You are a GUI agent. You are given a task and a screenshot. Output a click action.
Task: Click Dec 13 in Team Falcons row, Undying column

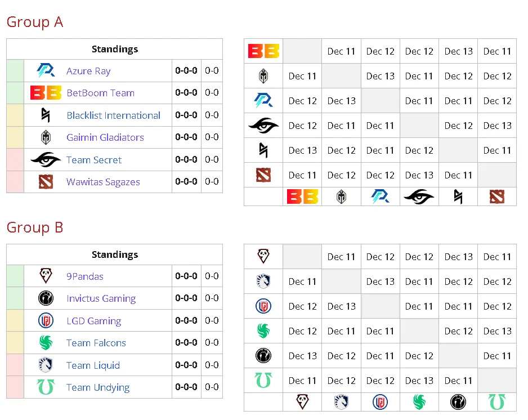click(498, 331)
